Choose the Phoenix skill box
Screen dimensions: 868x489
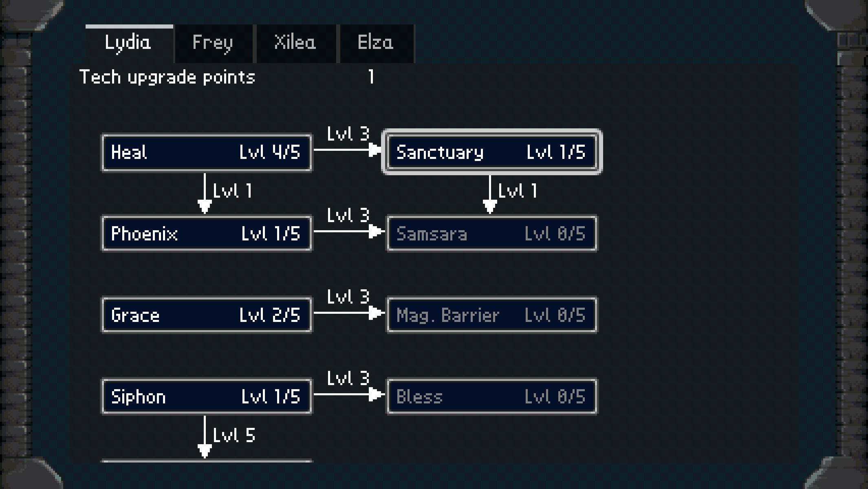(207, 233)
